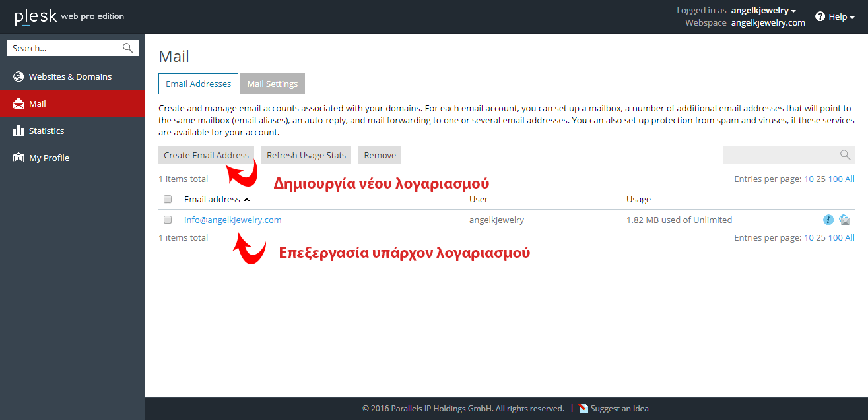
Task: Click the Refresh Usage Stats button
Action: point(306,155)
